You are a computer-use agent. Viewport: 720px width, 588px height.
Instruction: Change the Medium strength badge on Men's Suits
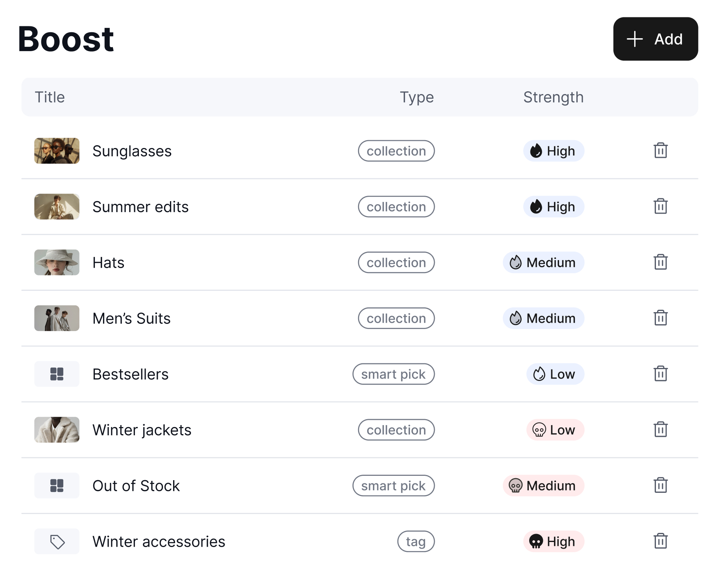click(543, 318)
